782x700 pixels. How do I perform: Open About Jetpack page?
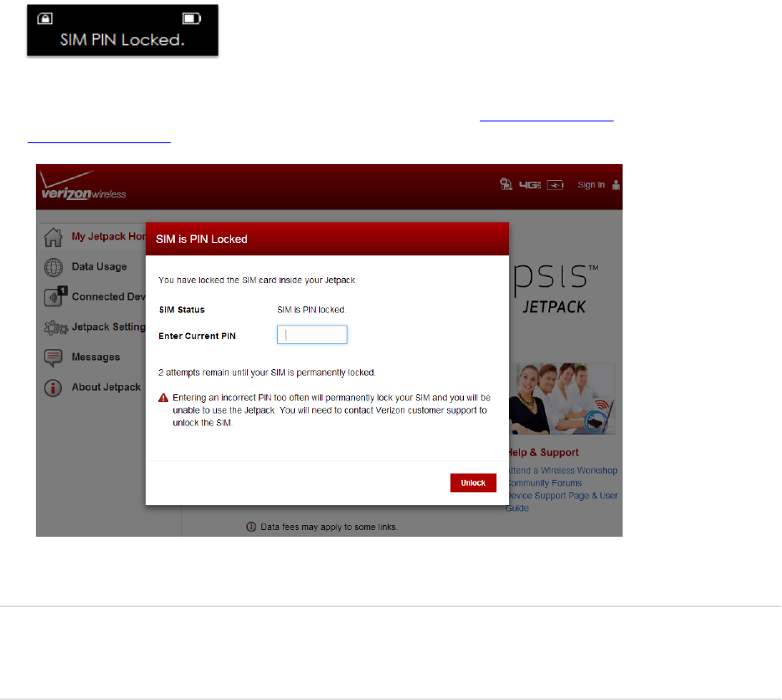point(106,387)
